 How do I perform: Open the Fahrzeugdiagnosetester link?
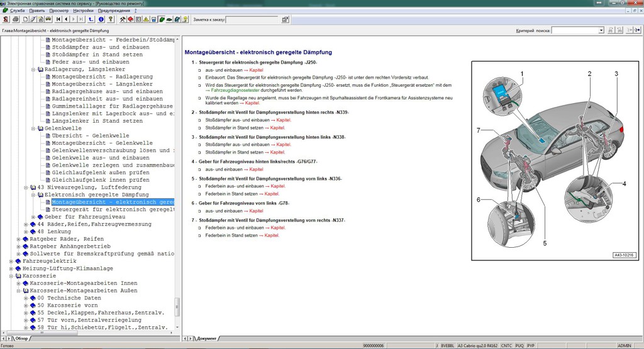[233, 90]
